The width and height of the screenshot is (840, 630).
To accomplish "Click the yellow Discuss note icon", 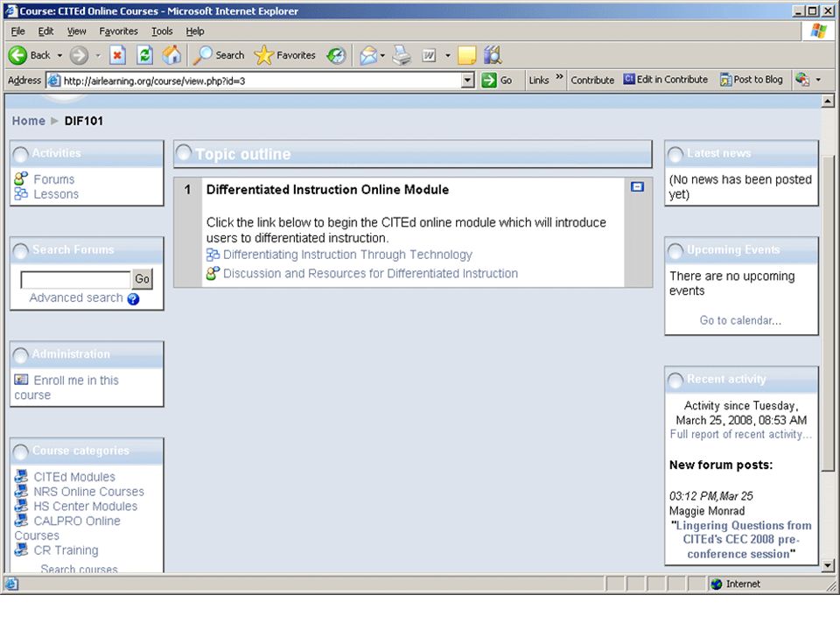I will point(466,55).
